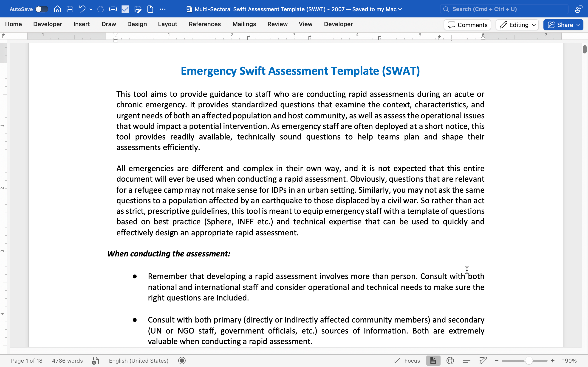Open the References ribbon tab

[205, 24]
